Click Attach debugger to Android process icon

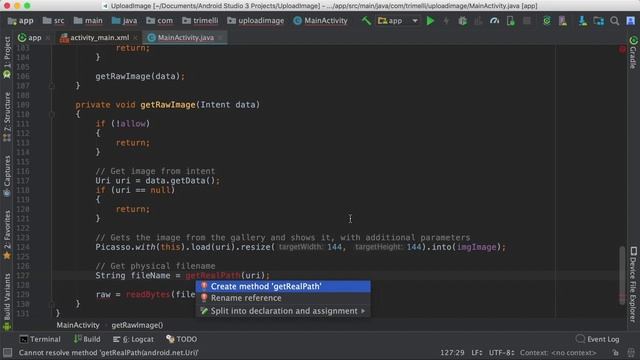[511, 20]
